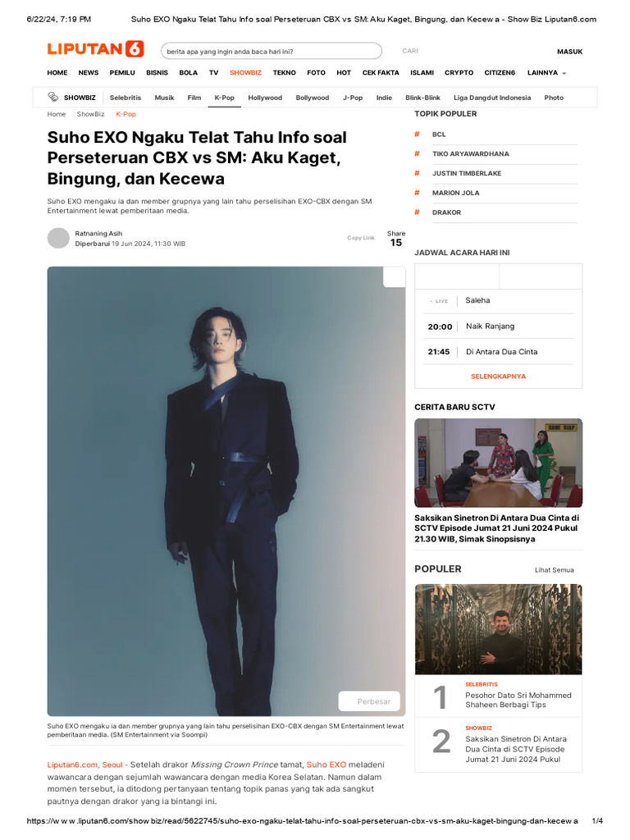Click the hashtag icon beside BCL
Viewport: 630px width, 840px height.
[x=417, y=134]
